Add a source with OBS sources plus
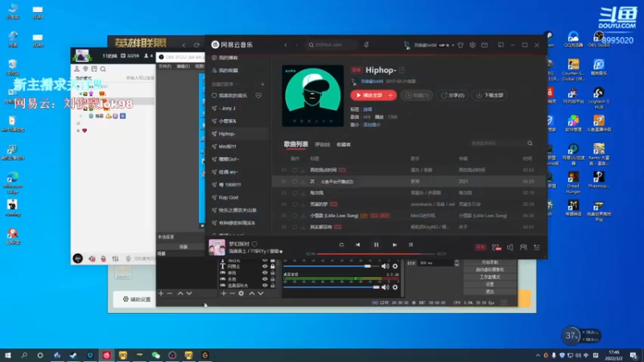Image resolution: width=644 pixels, height=362 pixels. pos(224,294)
